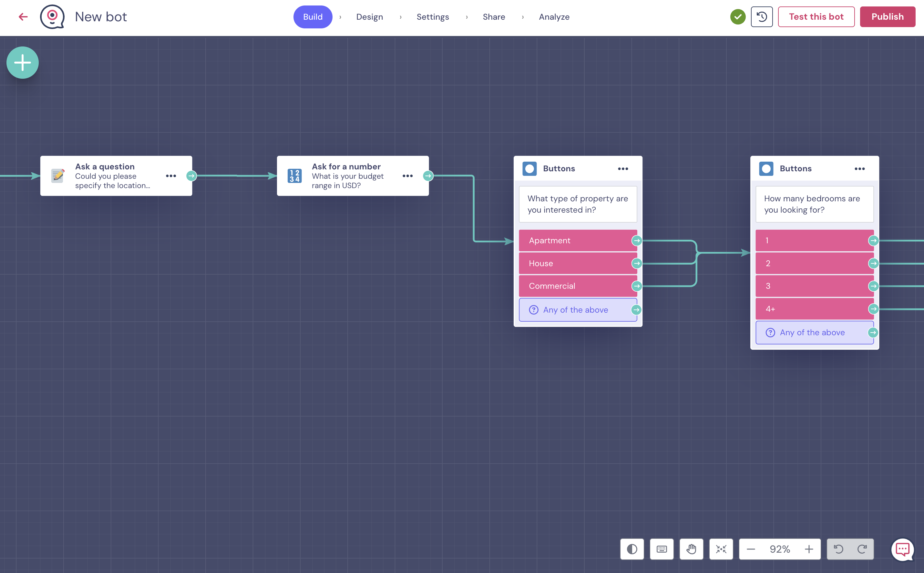
Task: Open keyboard shortcuts icon
Action: 662,549
